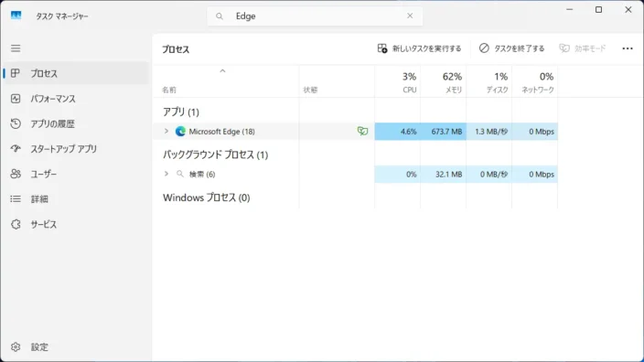
Task: Click the 1.3 MB/秒 disk cell
Action: click(488, 132)
